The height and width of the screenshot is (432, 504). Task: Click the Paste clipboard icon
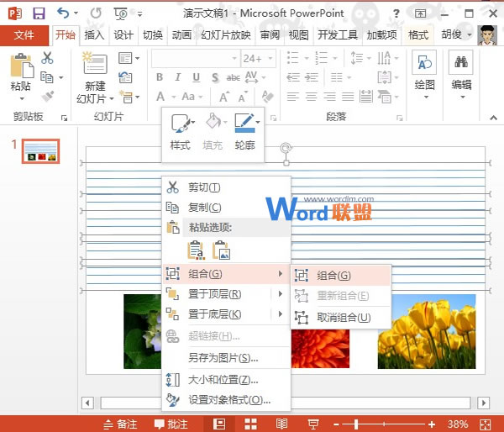pyautogui.click(x=21, y=66)
